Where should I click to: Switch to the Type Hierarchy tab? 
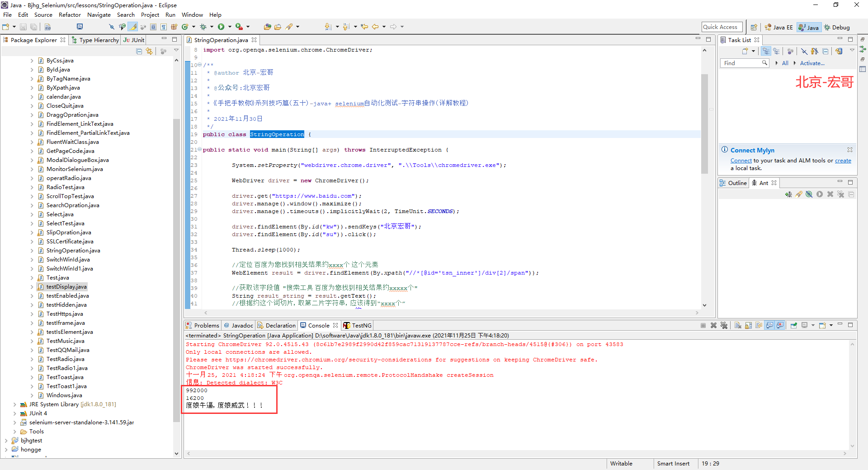click(x=95, y=40)
